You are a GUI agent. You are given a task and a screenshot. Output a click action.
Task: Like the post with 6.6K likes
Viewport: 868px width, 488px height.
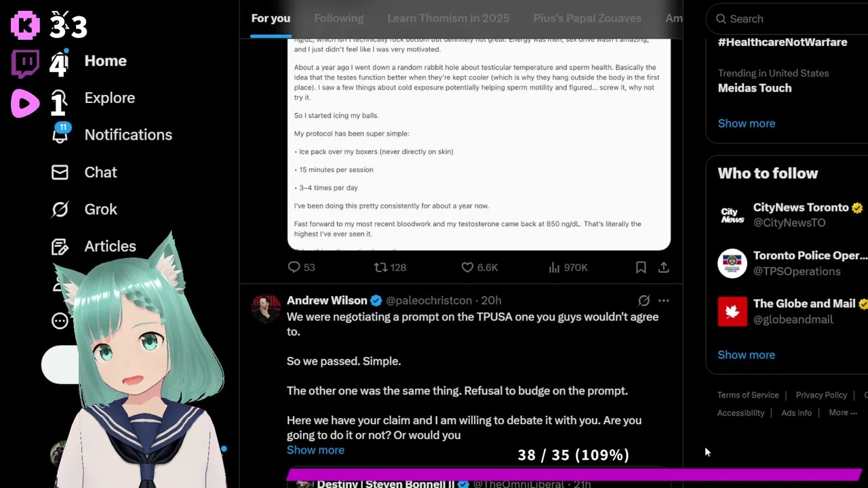pos(467,268)
